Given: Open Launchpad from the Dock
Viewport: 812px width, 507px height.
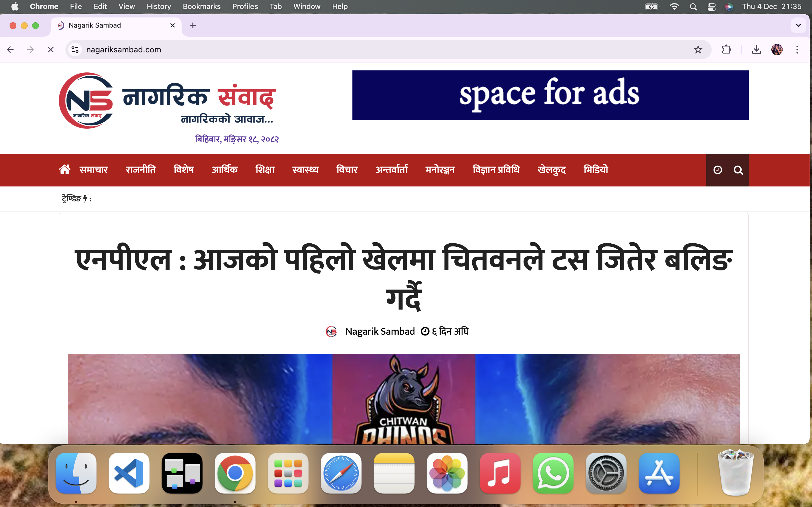Looking at the screenshot, I should coord(288,473).
